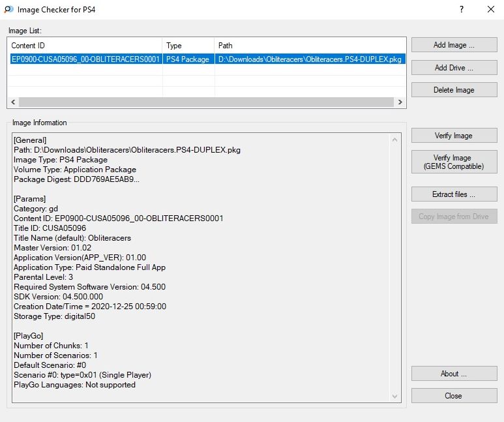Click the Obliteracers.PS4-DUPLEX.pkg path cell
Screen dimensions: 504x422
[310, 59]
